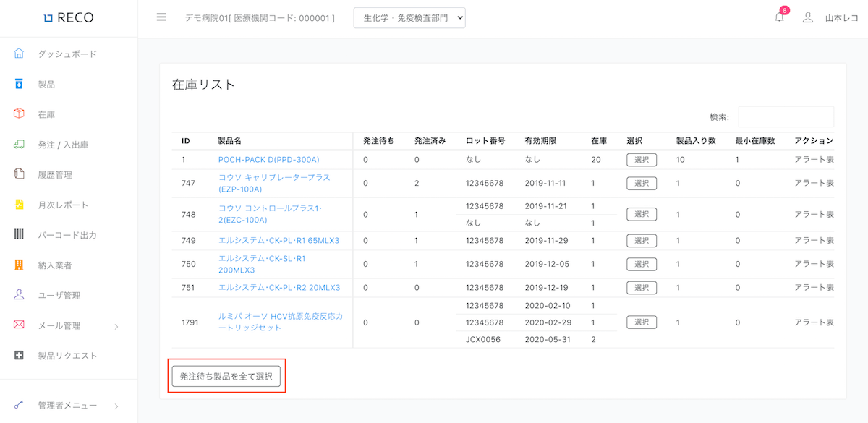Click the 月次レポート report icon

point(20,205)
